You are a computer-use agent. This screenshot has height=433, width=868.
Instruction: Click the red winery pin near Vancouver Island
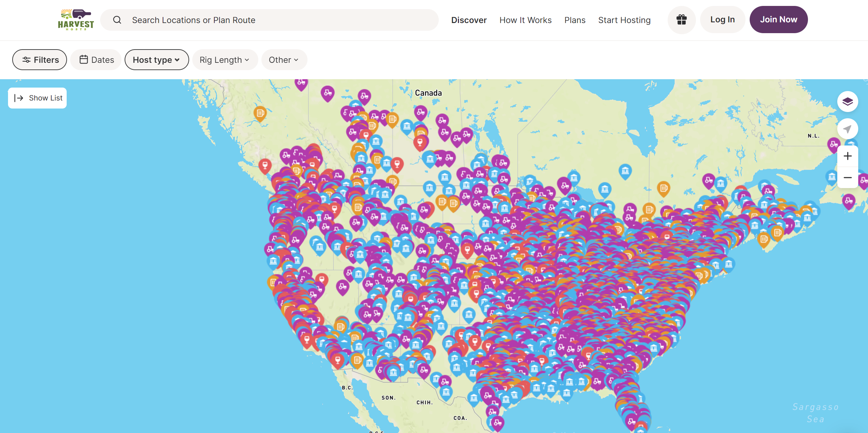(265, 166)
